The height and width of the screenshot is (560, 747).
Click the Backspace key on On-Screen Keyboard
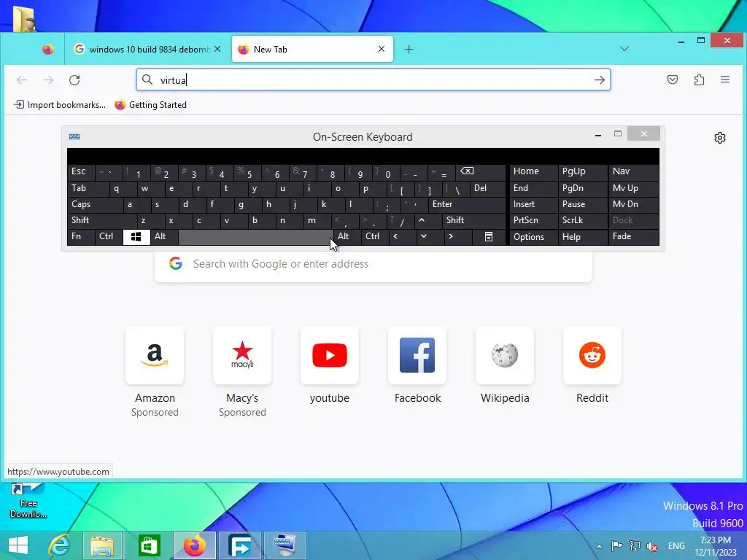tap(480, 172)
